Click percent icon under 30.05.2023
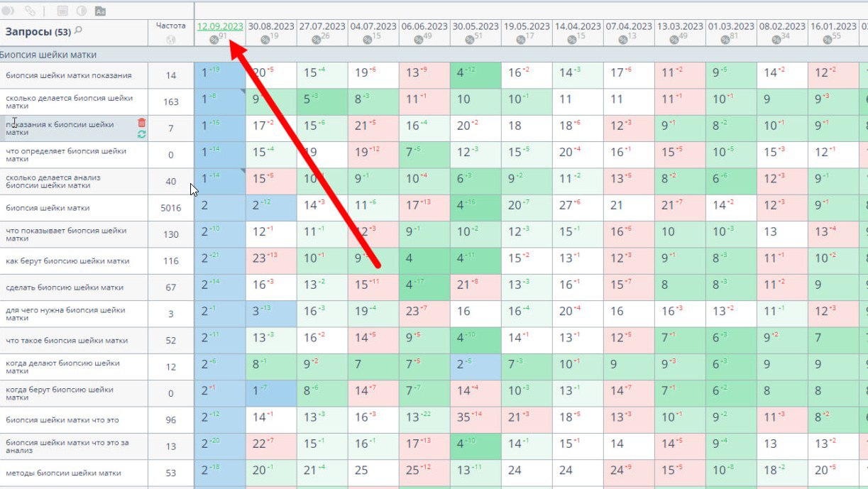 pyautogui.click(x=470, y=40)
